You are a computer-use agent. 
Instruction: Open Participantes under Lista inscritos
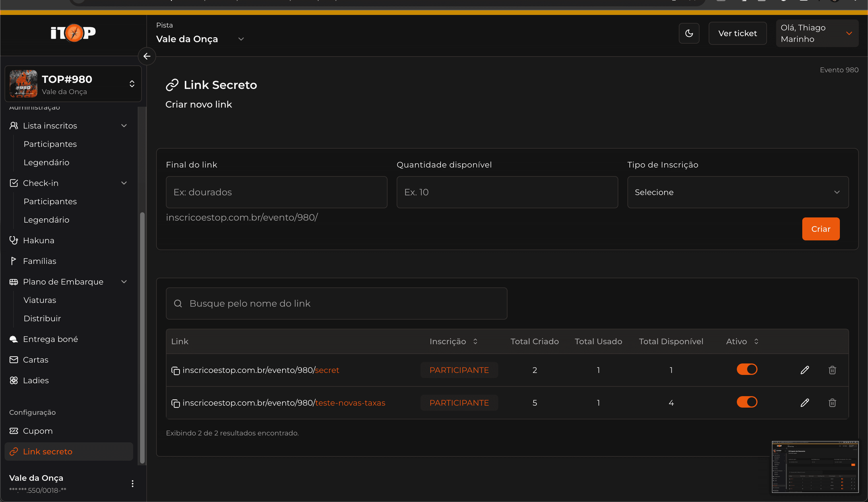(50, 144)
